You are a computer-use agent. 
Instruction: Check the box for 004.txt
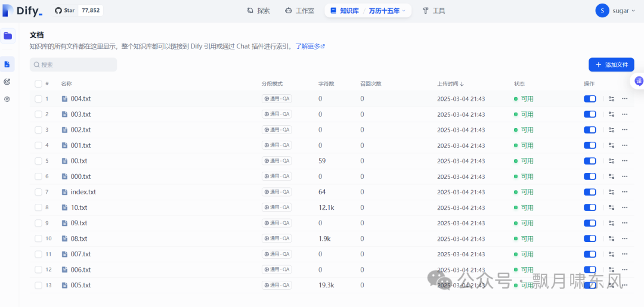click(38, 99)
